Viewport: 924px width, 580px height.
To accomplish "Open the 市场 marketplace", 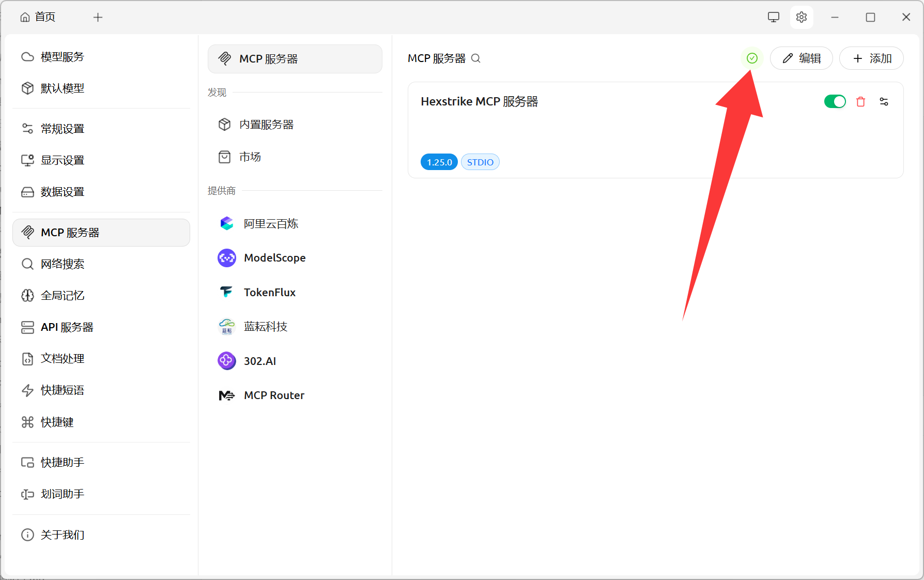I will (x=250, y=157).
